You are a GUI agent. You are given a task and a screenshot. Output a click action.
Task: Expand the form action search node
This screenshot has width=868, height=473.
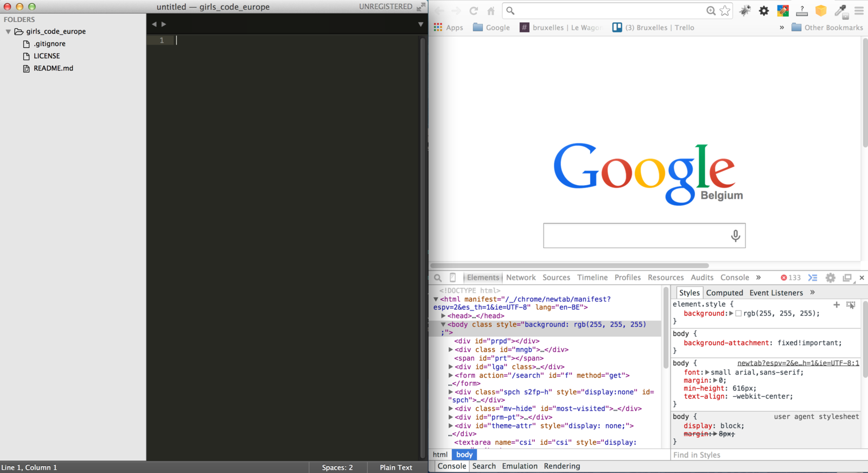(451, 375)
